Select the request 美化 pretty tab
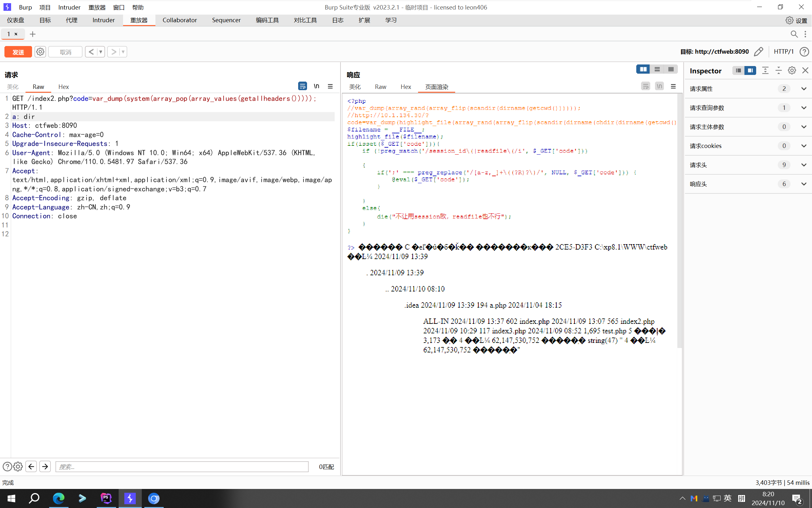812x508 pixels. coord(13,87)
